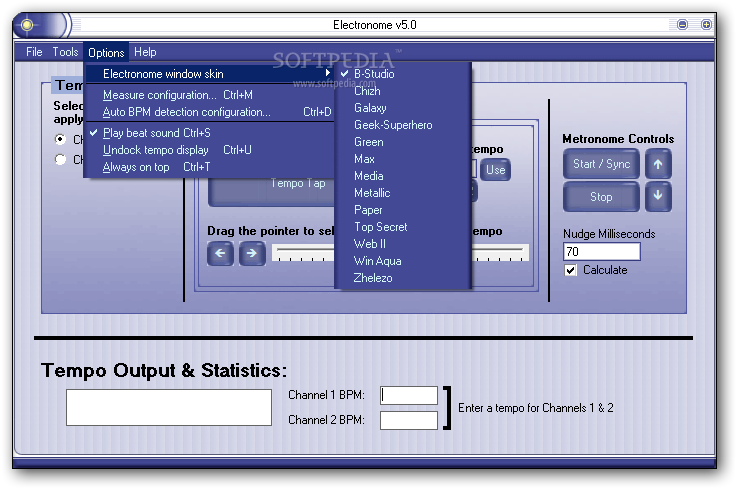
Task: Click the Channel 2 BPM field
Action: pyautogui.click(x=409, y=420)
